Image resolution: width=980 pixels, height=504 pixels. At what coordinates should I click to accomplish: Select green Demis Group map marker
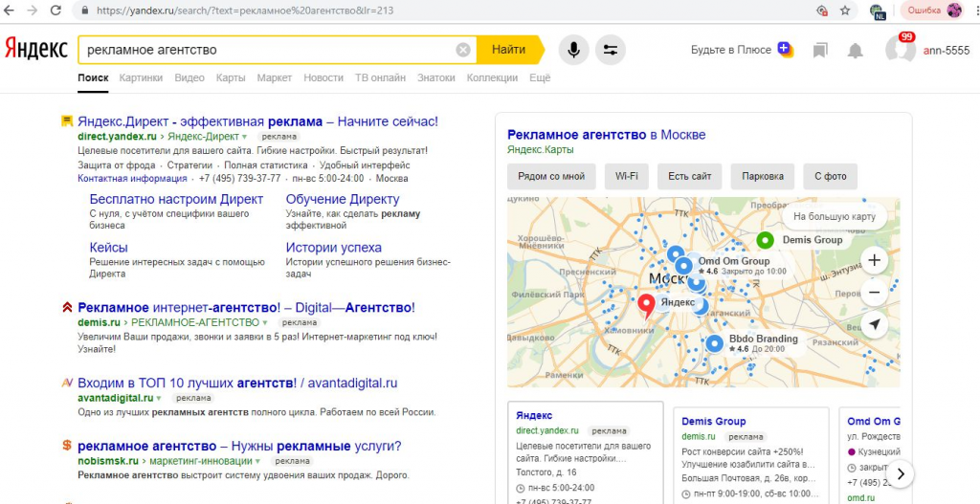tap(765, 240)
